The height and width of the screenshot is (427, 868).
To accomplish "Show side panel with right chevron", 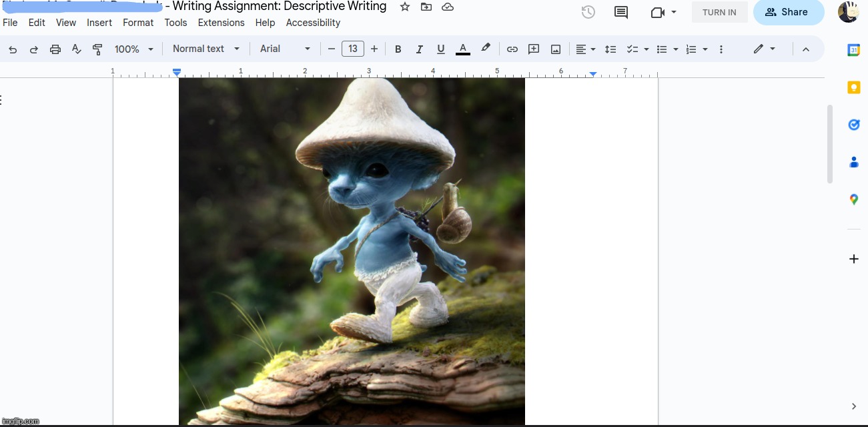I will tap(854, 406).
